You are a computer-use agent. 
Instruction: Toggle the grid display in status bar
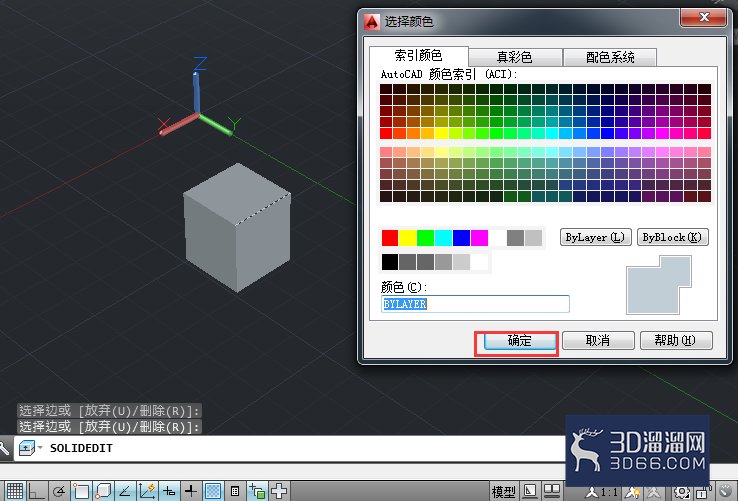point(14,491)
